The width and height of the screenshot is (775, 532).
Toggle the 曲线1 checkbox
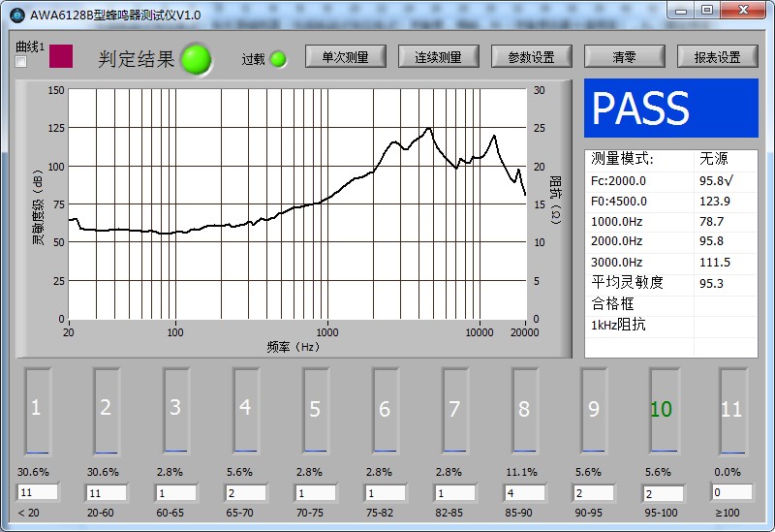click(21, 62)
